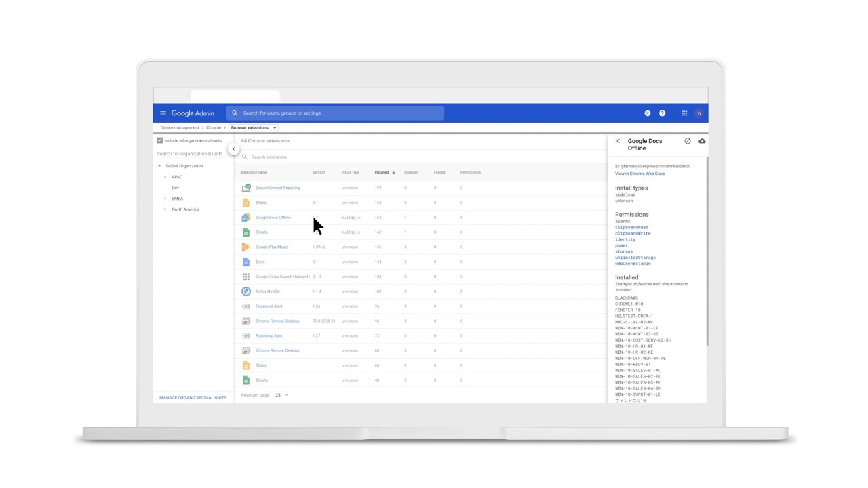Expand the North America organizational unit

pos(165,209)
